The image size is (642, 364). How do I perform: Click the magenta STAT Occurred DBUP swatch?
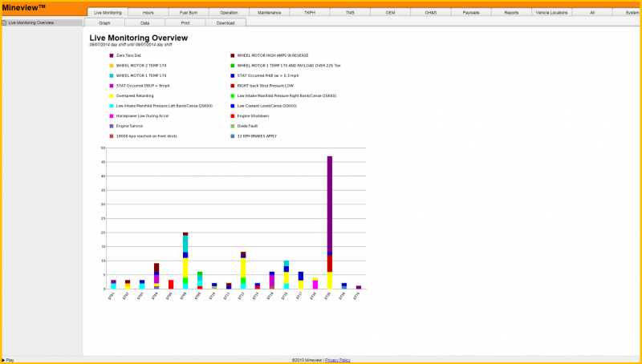click(x=112, y=86)
